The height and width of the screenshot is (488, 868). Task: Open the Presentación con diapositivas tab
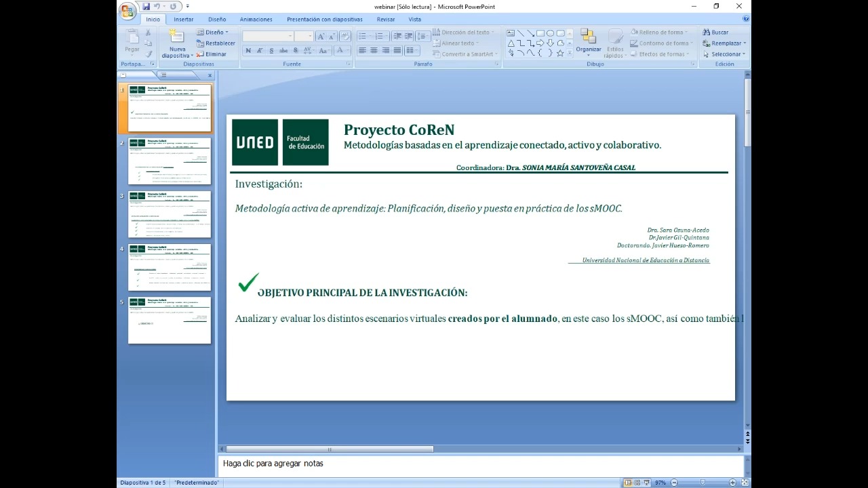pos(324,20)
